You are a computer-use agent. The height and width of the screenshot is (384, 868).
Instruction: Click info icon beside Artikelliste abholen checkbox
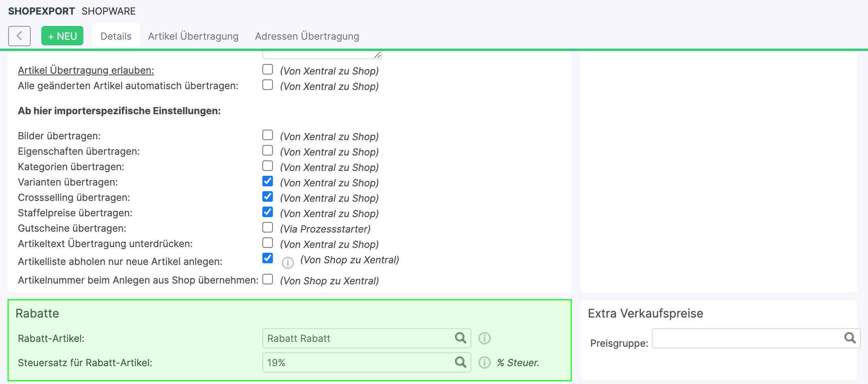(x=287, y=263)
